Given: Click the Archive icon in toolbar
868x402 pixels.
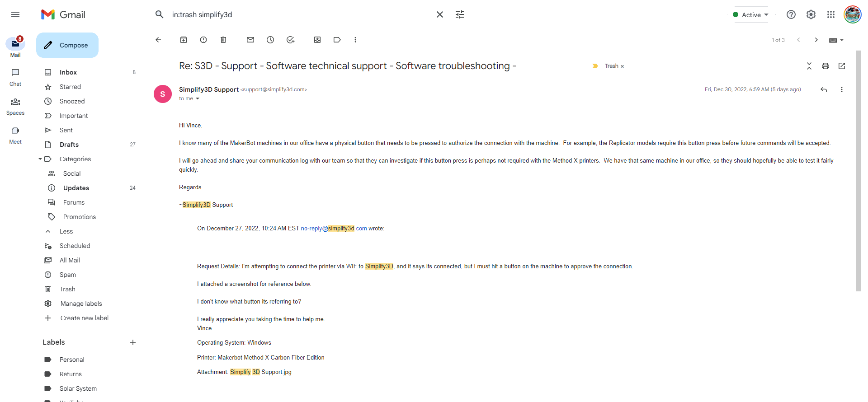Looking at the screenshot, I should 184,40.
